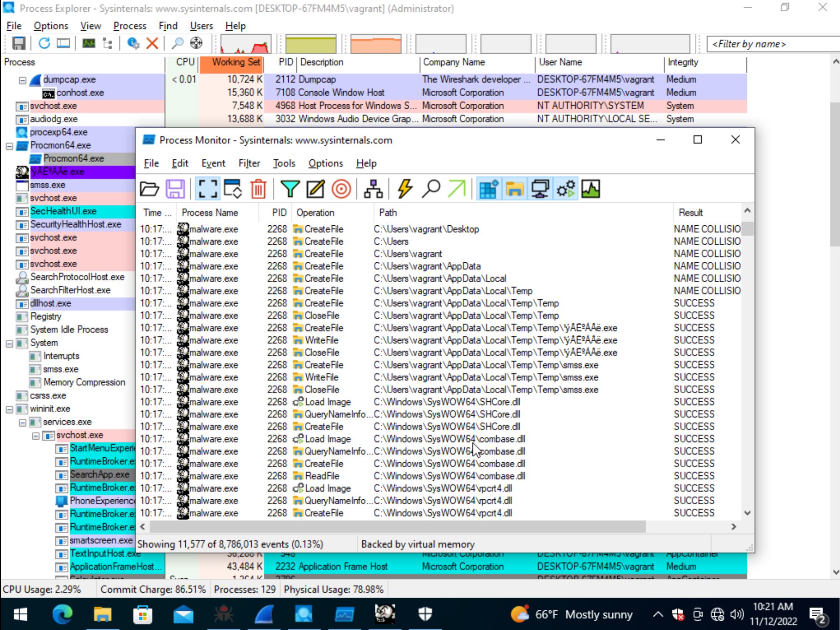Open the Process Monitor filter dialog
This screenshot has width=840, height=630.
tap(290, 189)
